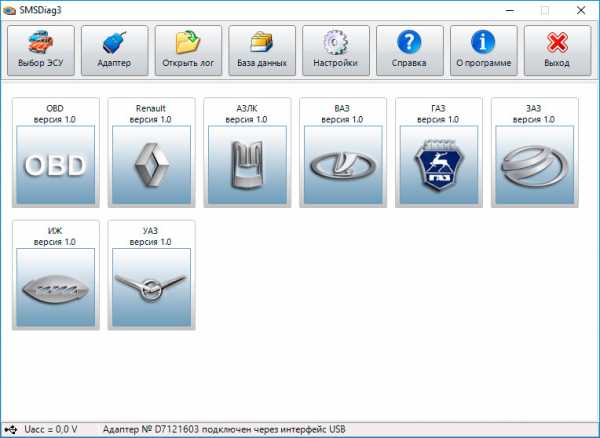Open Настройки gear button
The width and height of the screenshot is (600, 438).
(x=336, y=50)
